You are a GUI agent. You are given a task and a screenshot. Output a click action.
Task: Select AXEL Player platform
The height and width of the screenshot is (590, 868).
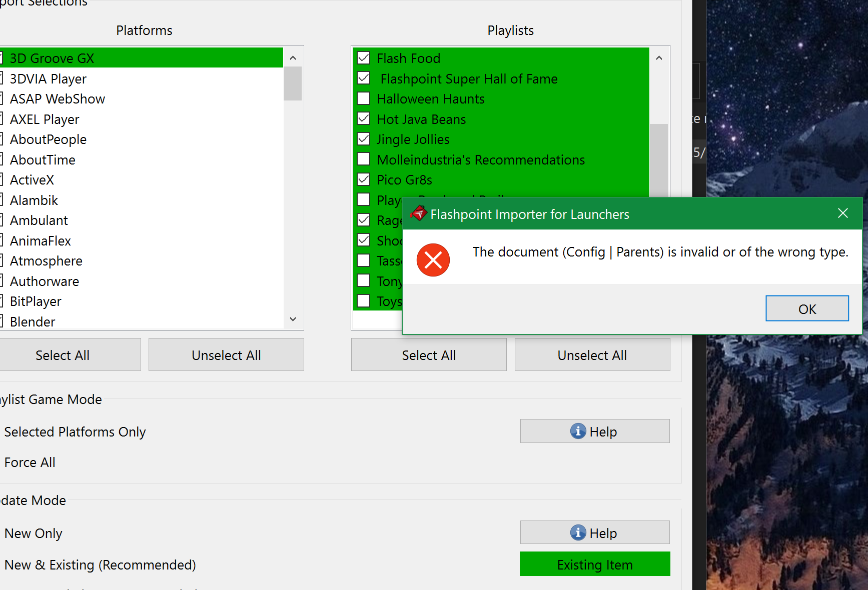142,119
